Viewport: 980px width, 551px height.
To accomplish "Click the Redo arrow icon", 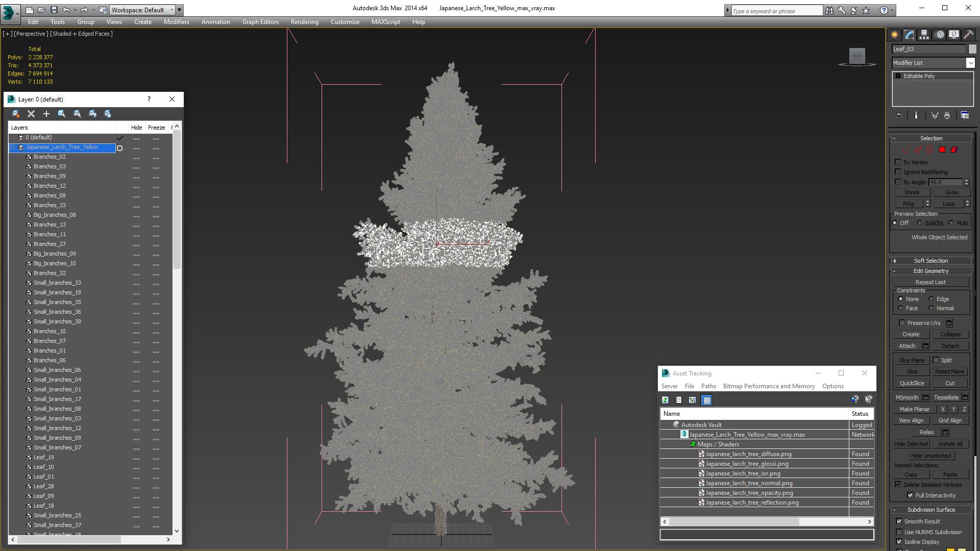I will pyautogui.click(x=84, y=10).
